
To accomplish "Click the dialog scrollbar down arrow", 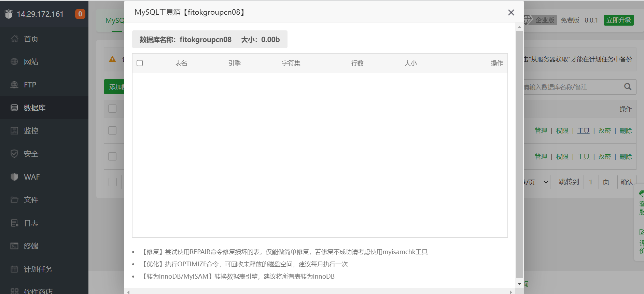I will pos(519,284).
